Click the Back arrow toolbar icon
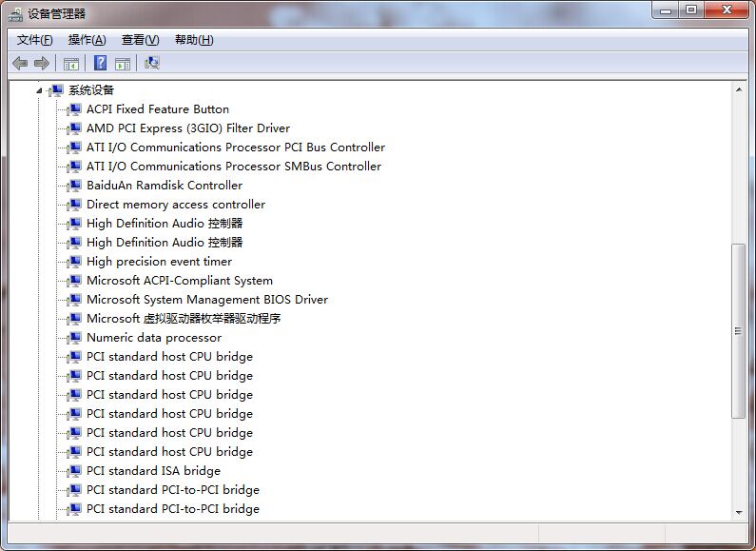Screen dimensions: 756x551 [x=20, y=64]
